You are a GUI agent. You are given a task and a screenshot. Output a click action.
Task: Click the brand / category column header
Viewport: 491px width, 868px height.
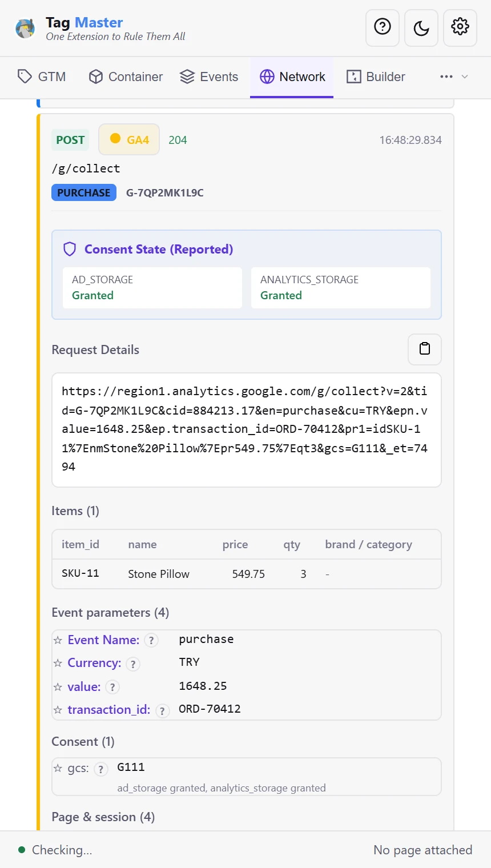coord(368,544)
